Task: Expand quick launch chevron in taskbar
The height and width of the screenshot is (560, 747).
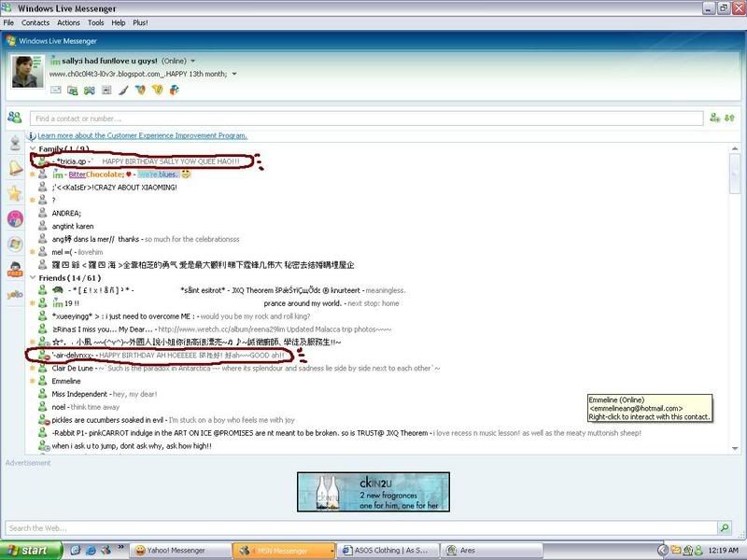Action: click(x=121, y=547)
